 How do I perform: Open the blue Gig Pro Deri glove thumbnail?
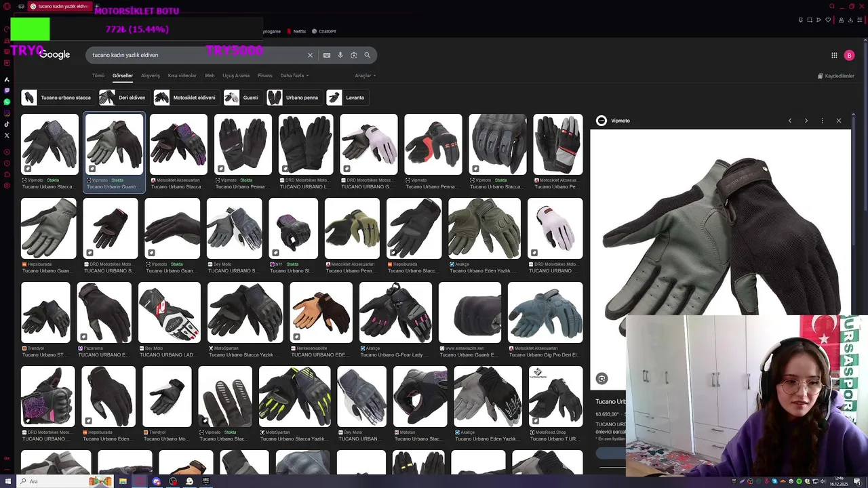tap(545, 312)
